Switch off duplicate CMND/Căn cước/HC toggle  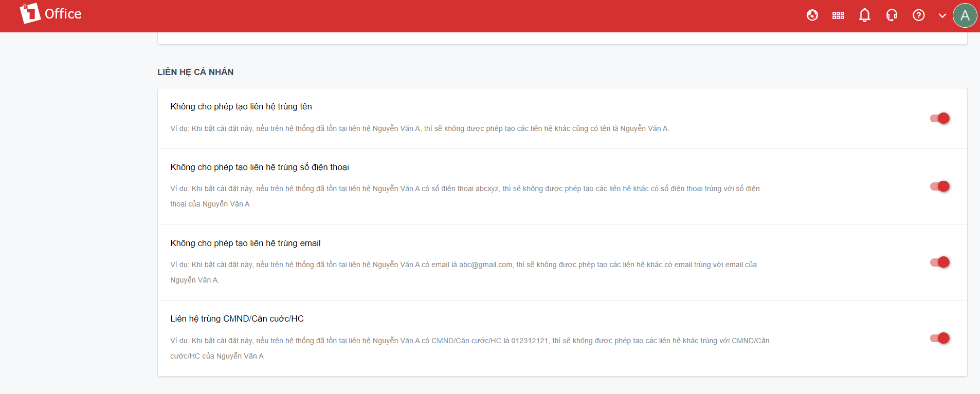coord(940,338)
